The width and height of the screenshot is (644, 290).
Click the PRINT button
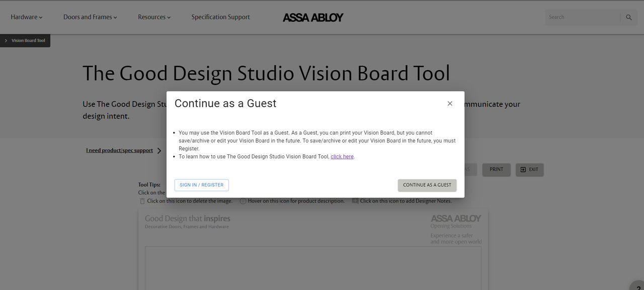tap(496, 169)
